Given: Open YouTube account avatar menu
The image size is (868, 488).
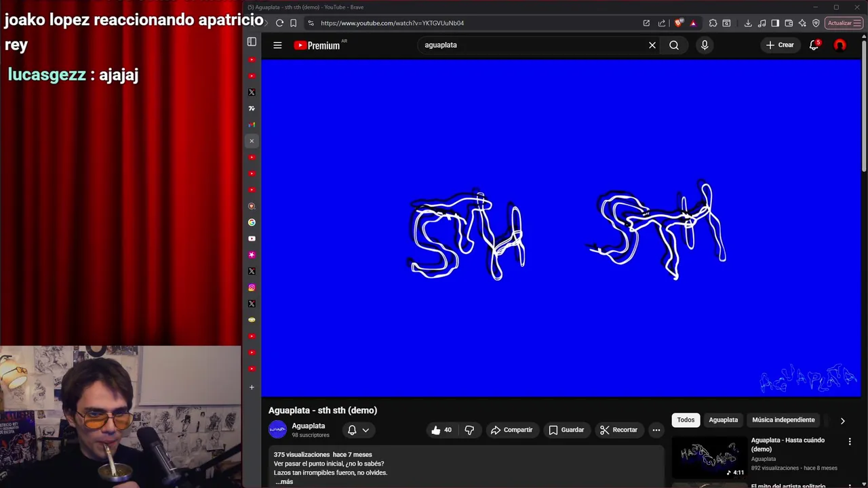Looking at the screenshot, I should [840, 45].
